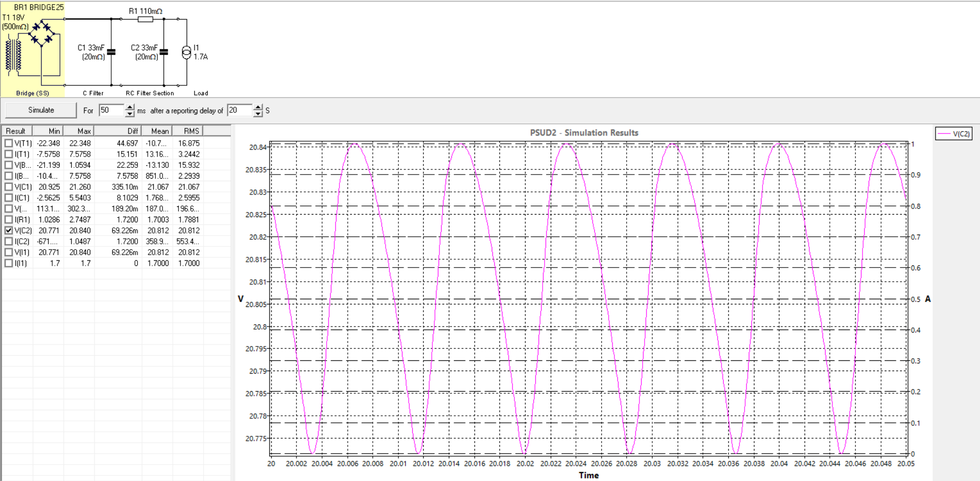Click the 335.10m Diff value for V(C1)

[x=125, y=187]
